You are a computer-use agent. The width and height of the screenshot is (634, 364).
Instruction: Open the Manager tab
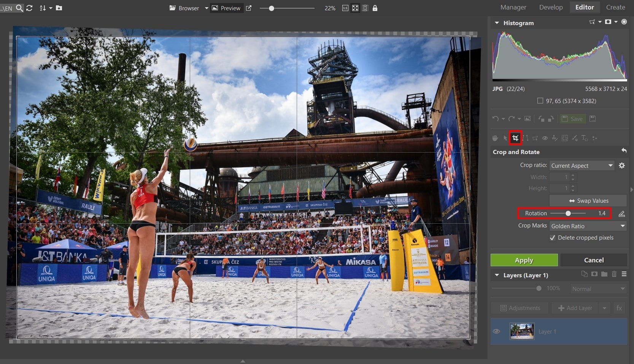513,7
